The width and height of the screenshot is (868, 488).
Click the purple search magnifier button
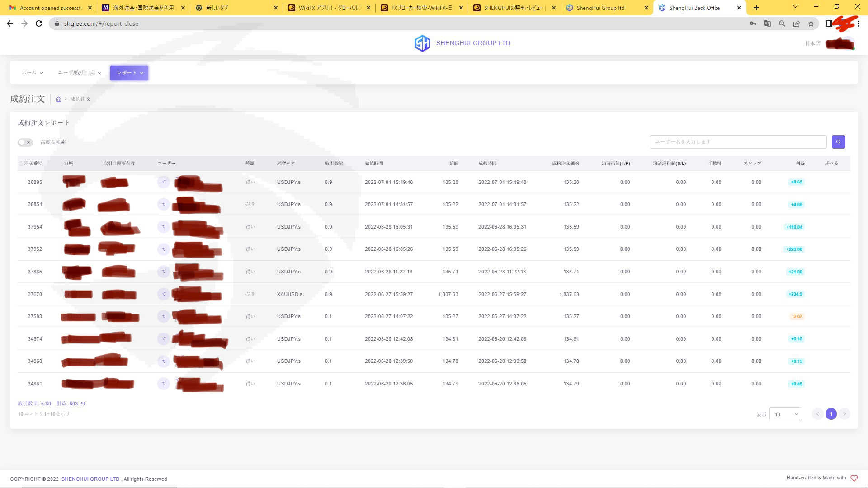pyautogui.click(x=838, y=142)
